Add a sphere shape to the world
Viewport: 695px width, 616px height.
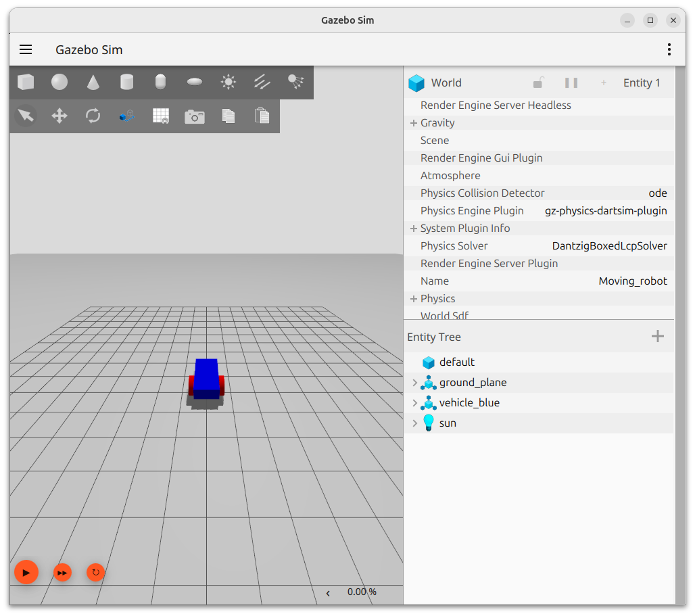pyautogui.click(x=59, y=82)
